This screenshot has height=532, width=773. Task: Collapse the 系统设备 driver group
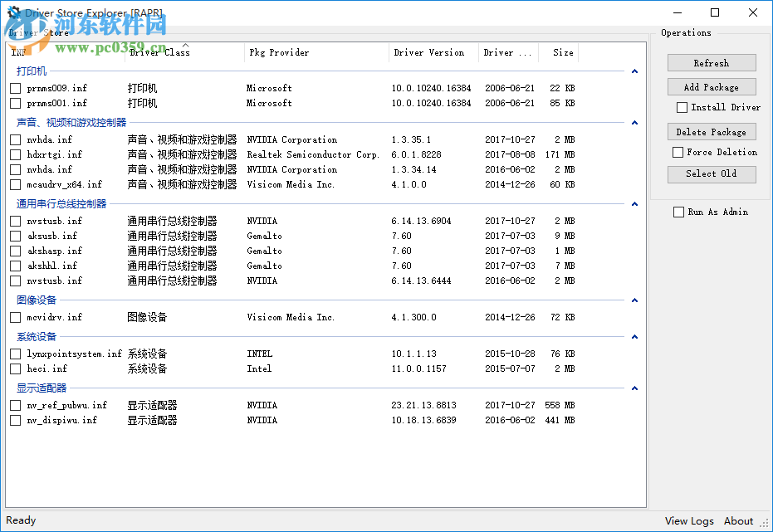click(634, 336)
